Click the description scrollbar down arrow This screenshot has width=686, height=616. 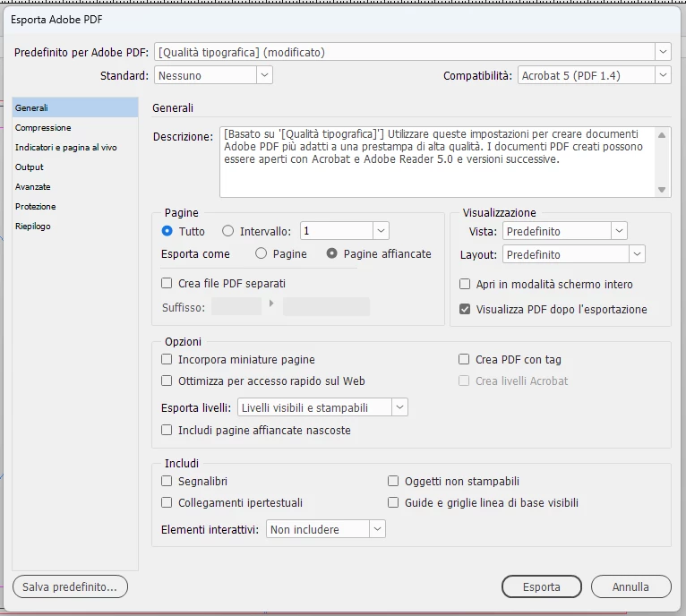[662, 190]
